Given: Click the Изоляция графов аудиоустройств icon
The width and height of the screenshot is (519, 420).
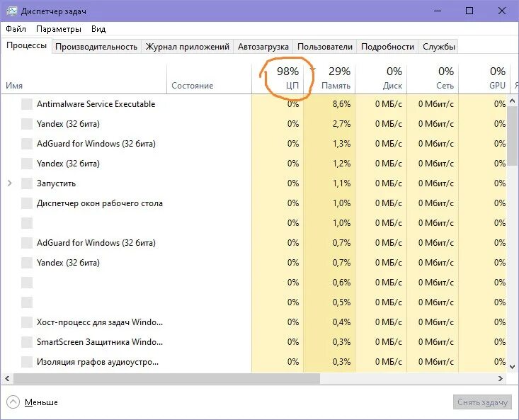Looking at the screenshot, I should [27, 362].
